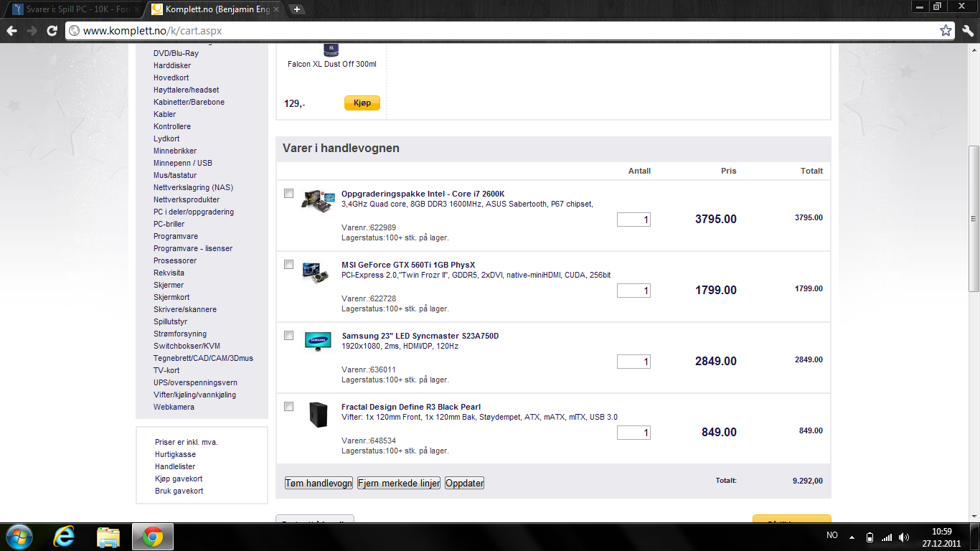Edit quantity field for Intel Core i7 package
Screen dimensions: 980x551
coord(633,220)
